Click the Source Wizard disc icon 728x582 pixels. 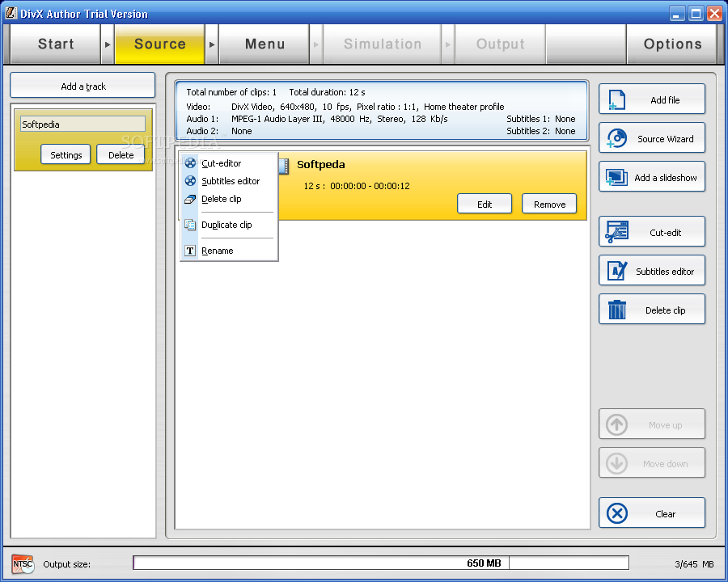(616, 138)
